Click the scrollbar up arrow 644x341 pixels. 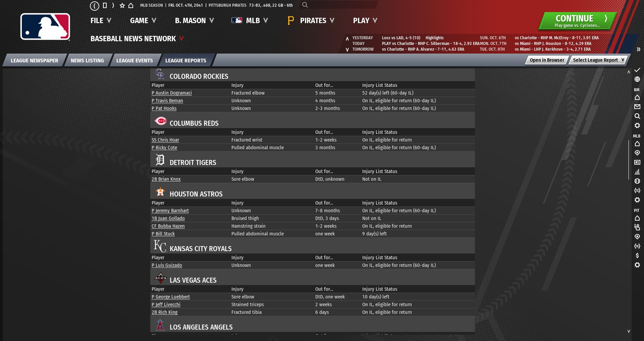(629, 72)
